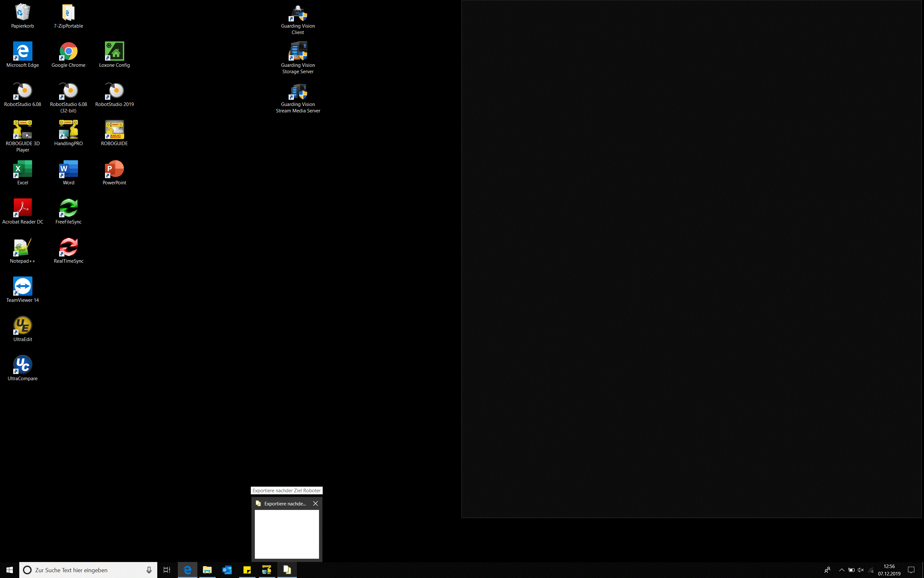Select RobotStudio 2019 shortcut
Viewport: 924px width, 578px height.
114,94
